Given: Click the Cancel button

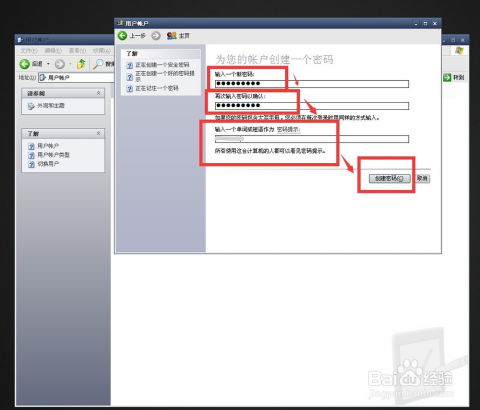Looking at the screenshot, I should coord(422,178).
